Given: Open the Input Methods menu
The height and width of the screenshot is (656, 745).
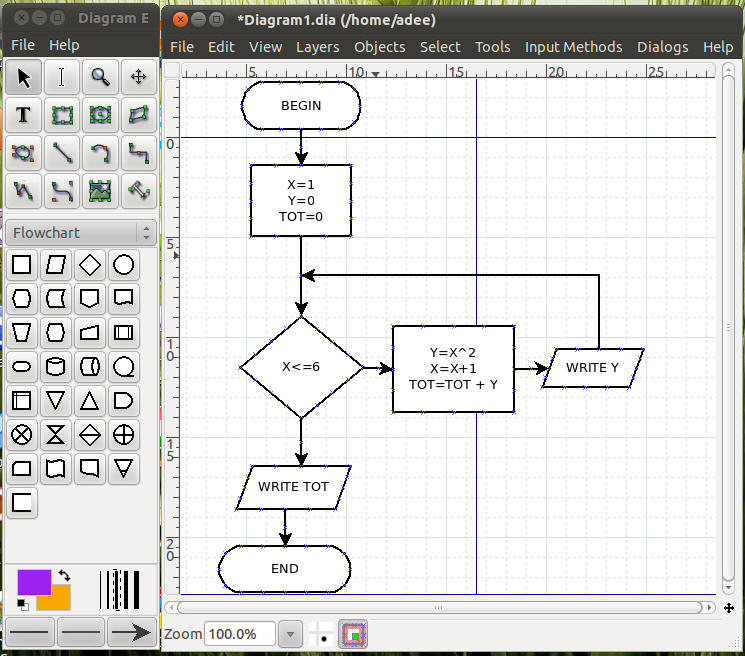Looking at the screenshot, I should [573, 47].
